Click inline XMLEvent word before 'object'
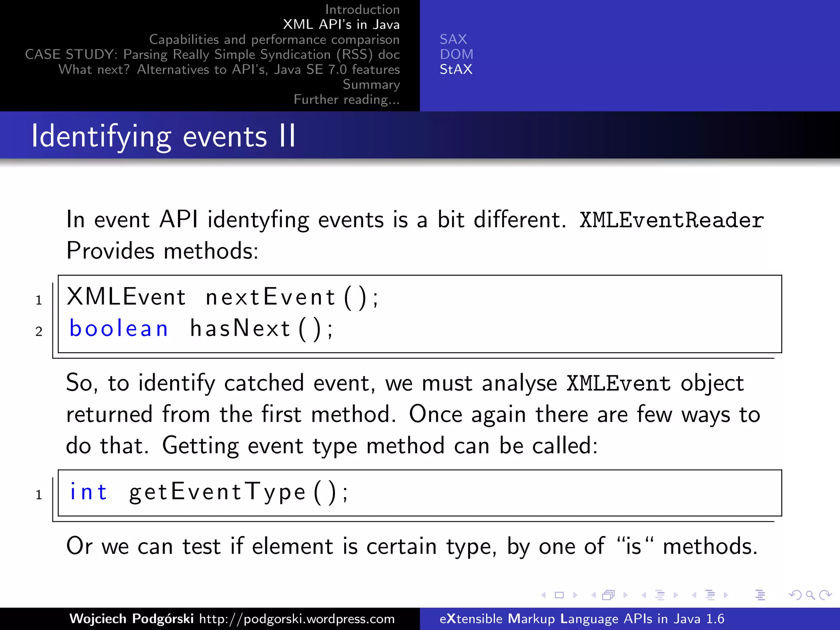Screen dimensions: 840x630 619,383
